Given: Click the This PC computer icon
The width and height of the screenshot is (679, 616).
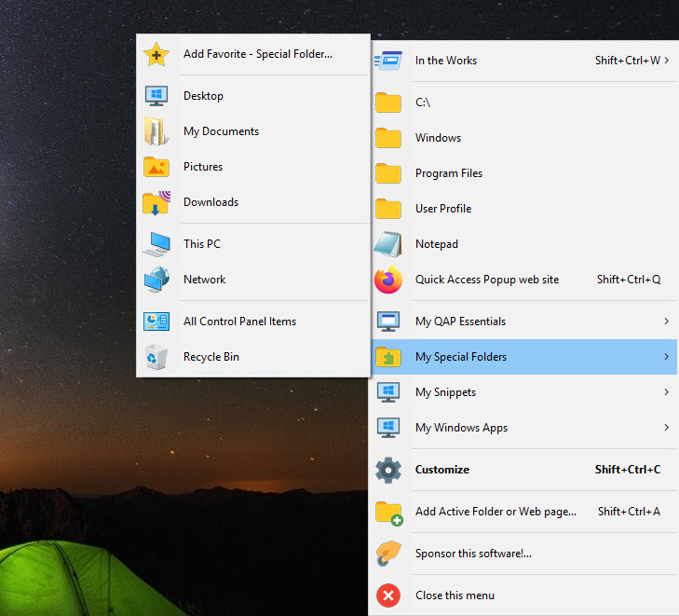Looking at the screenshot, I should pyautogui.click(x=156, y=244).
